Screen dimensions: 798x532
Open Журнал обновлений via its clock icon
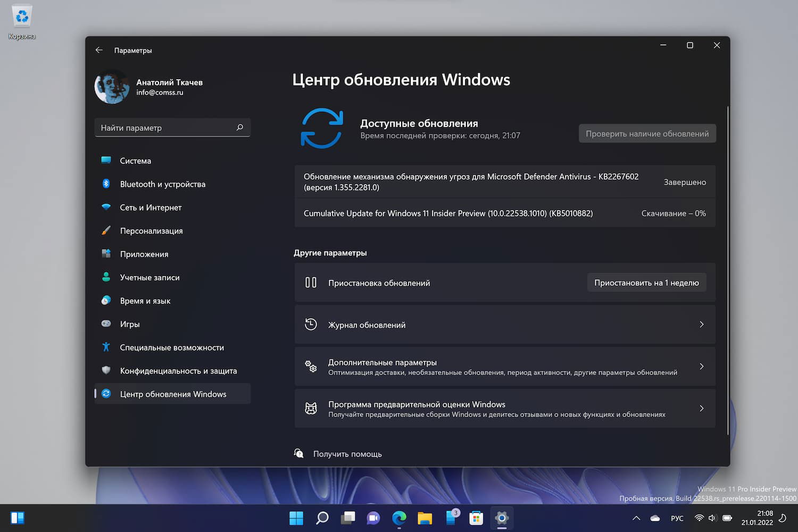(x=311, y=324)
